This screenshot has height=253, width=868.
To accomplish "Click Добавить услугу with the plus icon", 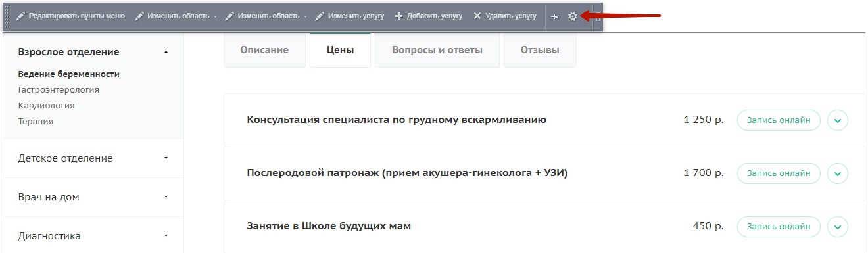I will coord(428,16).
